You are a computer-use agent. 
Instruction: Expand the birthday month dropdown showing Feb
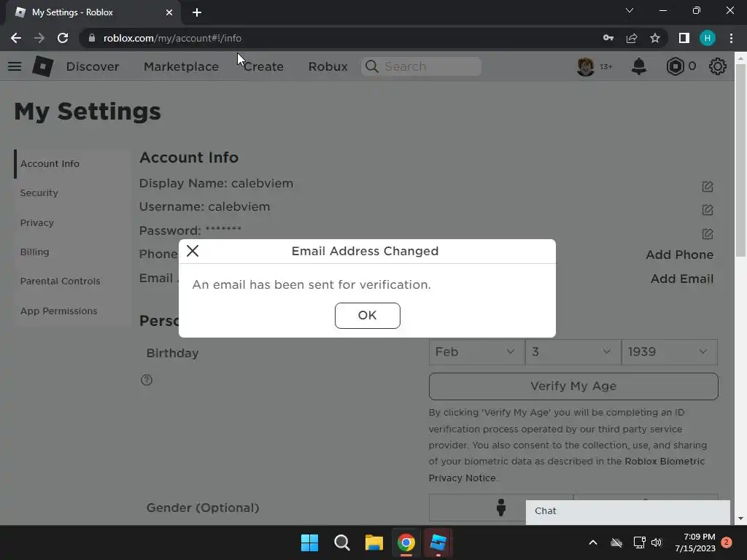tap(476, 352)
